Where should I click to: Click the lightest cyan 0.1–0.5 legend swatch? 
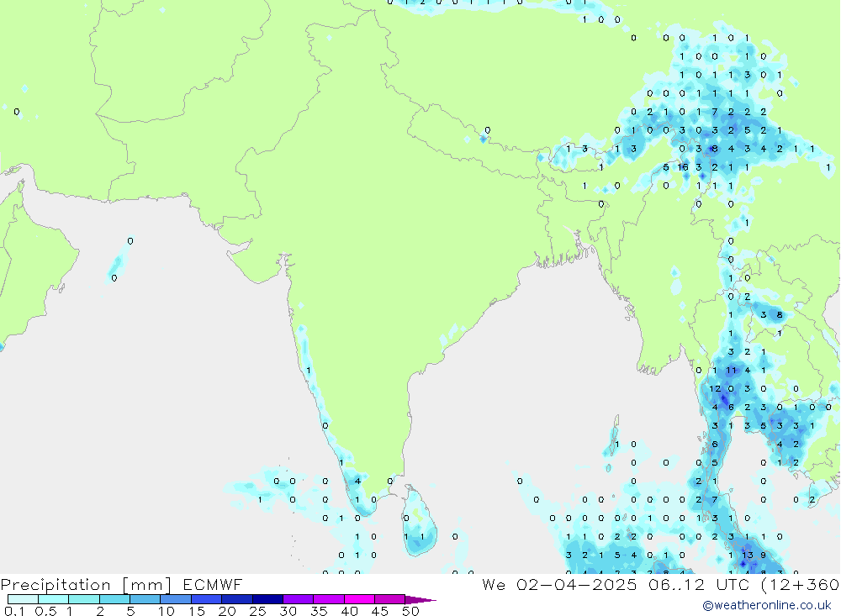23,599
